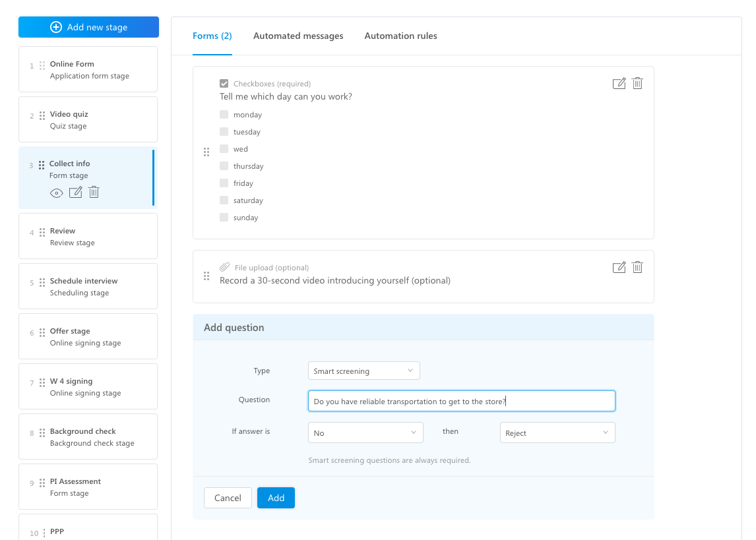Screen dimensions: 756x540
Task: Select the W 4 signing stage
Action: pos(88,386)
